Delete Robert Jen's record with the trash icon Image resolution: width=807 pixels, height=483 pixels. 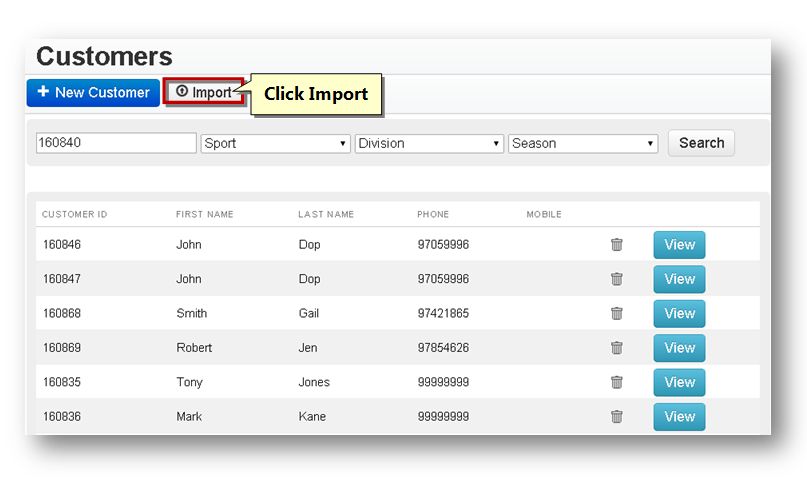pos(617,348)
